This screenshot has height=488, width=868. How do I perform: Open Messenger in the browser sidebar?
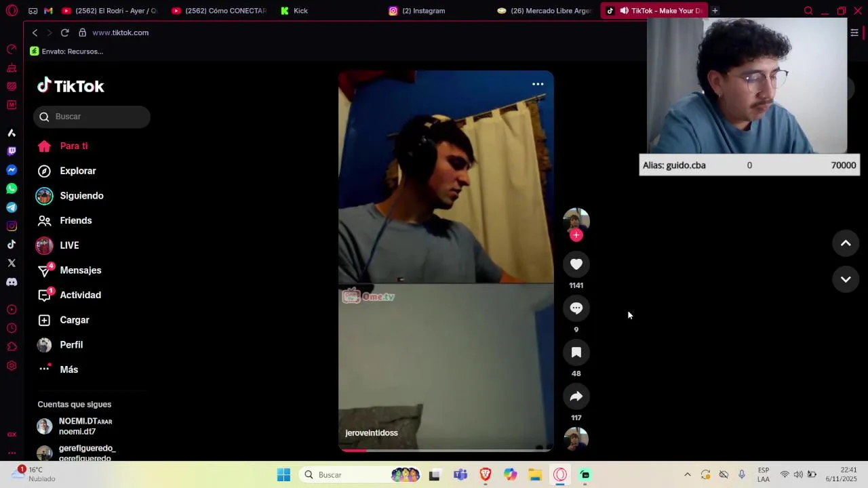point(12,170)
